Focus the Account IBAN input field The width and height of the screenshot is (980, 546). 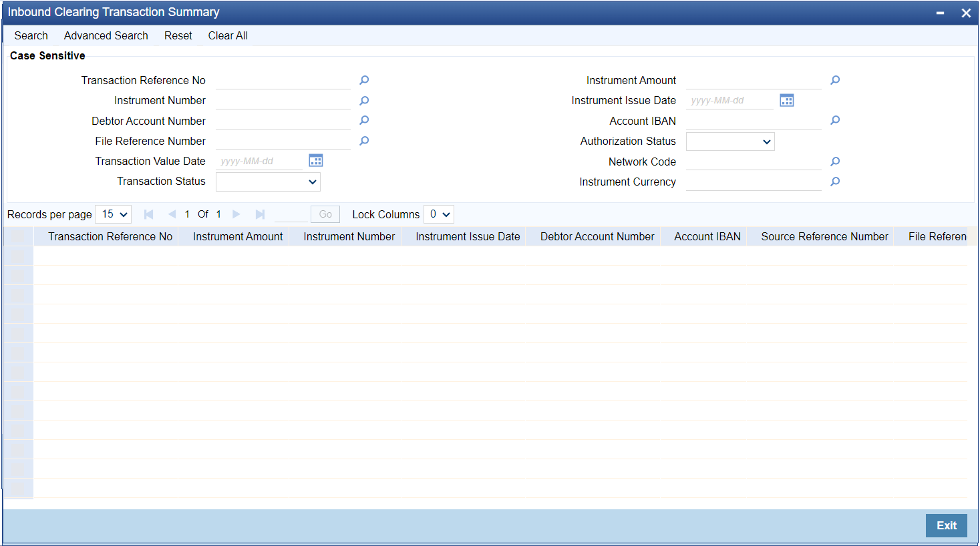tap(754, 121)
